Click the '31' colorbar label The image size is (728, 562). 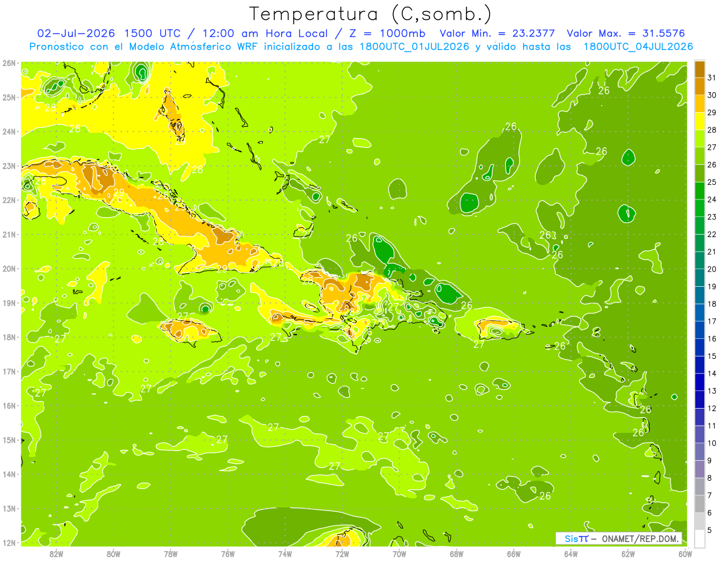click(712, 78)
